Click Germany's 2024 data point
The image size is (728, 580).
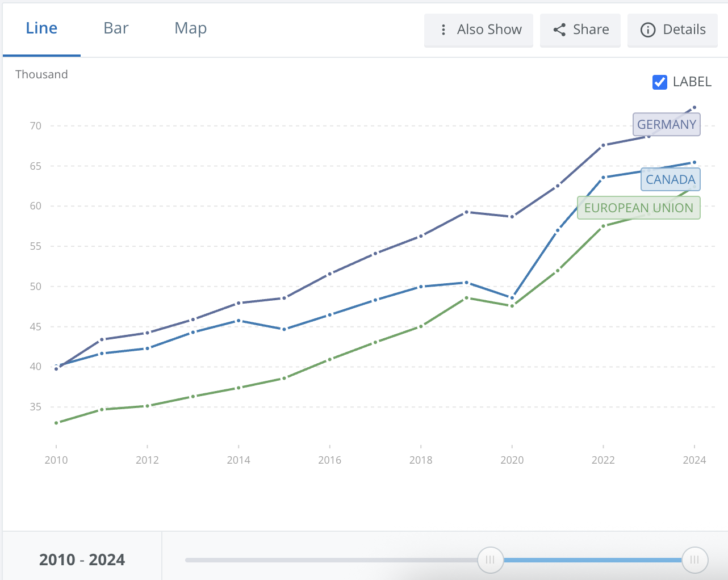694,107
